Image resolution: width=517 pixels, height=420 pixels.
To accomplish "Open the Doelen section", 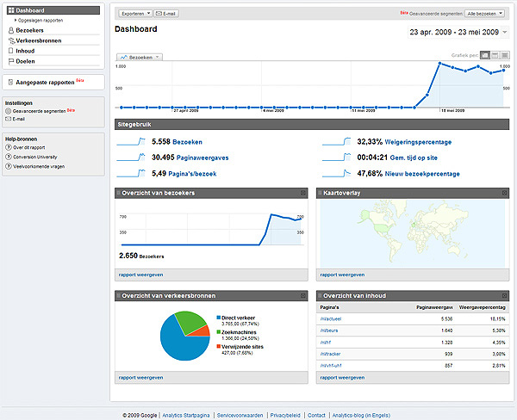I will click(x=25, y=61).
